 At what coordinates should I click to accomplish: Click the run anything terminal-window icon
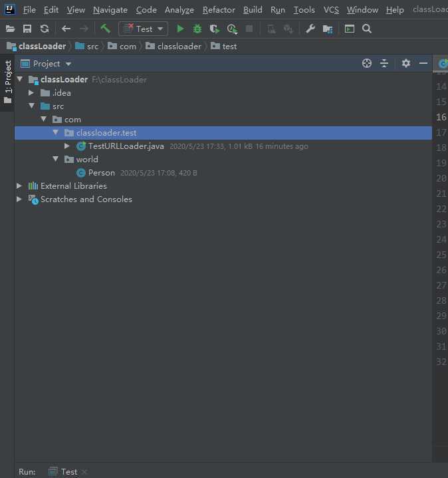(x=350, y=29)
